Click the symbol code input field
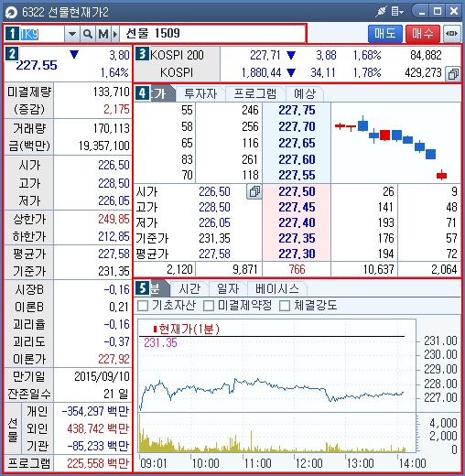 [41, 34]
